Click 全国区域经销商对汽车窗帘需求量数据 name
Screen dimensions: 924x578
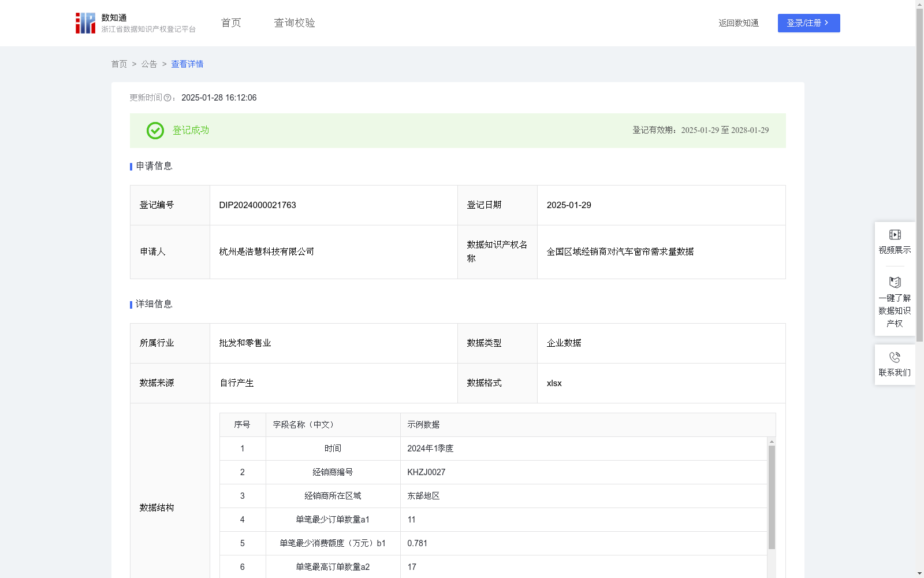620,252
